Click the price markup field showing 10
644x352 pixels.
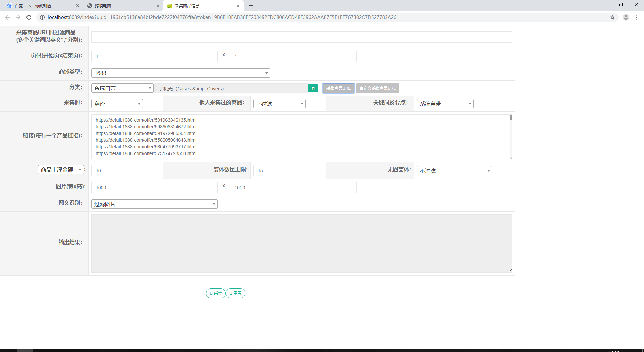107,171
